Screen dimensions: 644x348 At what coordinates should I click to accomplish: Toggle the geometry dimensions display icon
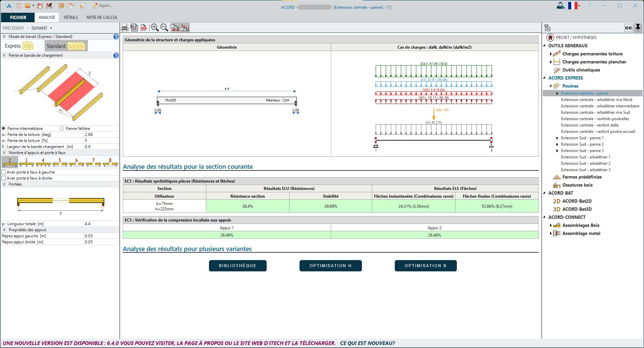pos(175,28)
